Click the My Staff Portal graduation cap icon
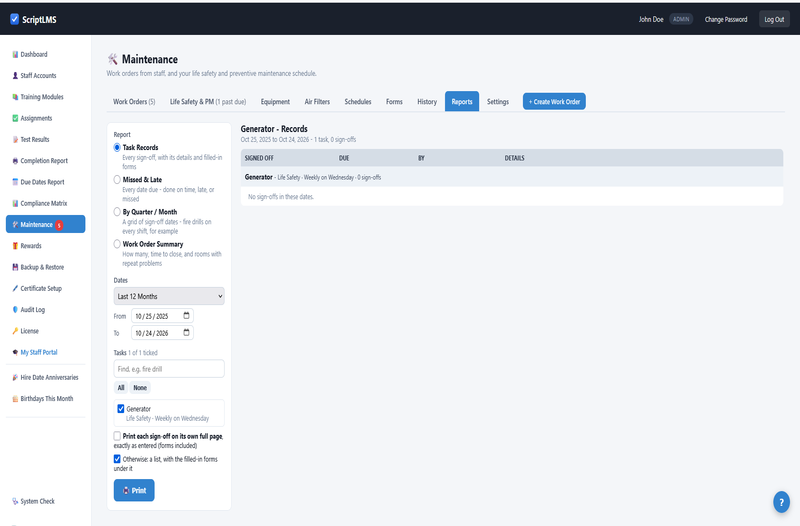Viewport: 800px width, 526px height. [15, 352]
